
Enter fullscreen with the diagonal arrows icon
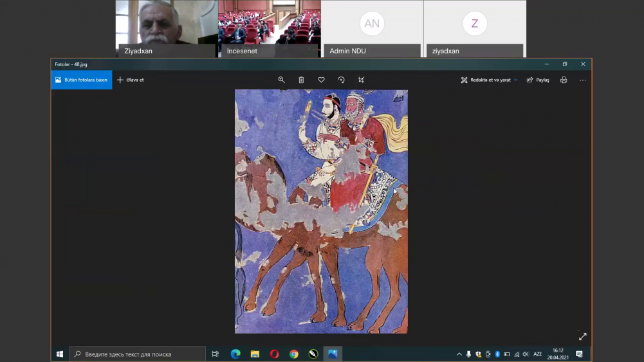point(582,336)
